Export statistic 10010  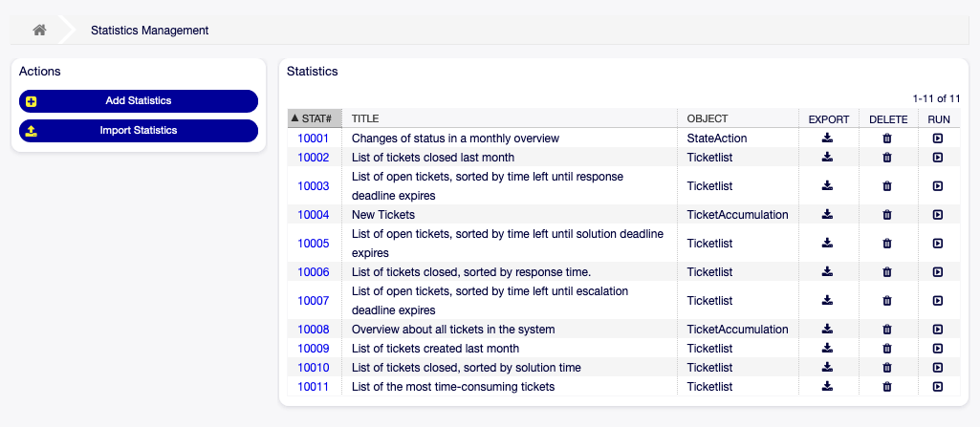(x=828, y=368)
